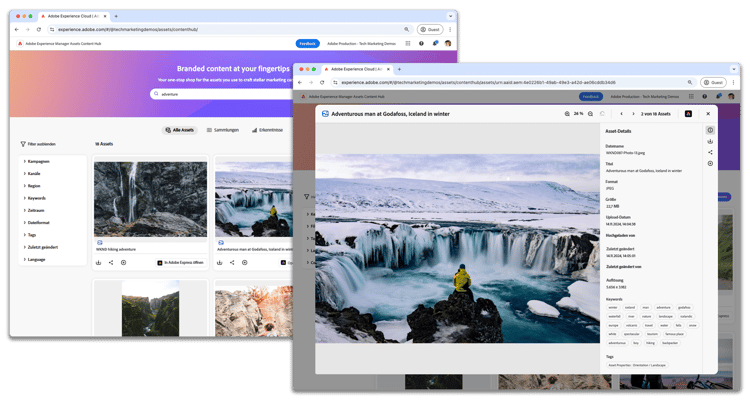Share the WKND hiking adventure asset
This screenshot has height=400, width=750.
(111, 262)
